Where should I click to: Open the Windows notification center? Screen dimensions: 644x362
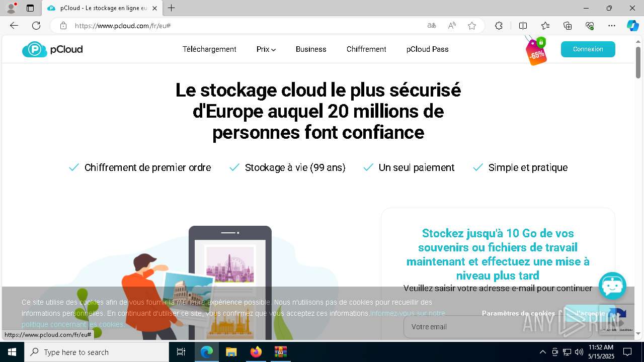pos(627,352)
